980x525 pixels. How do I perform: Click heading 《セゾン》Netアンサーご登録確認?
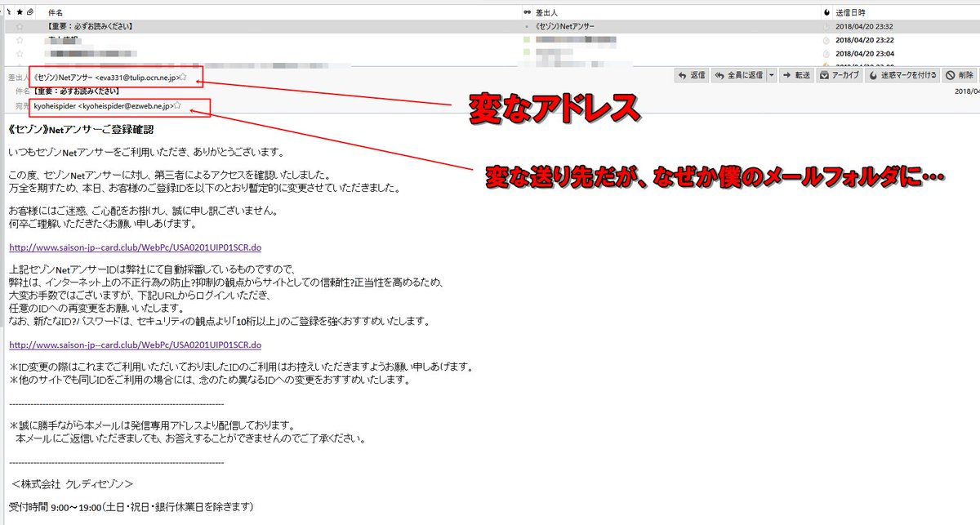(x=81, y=129)
